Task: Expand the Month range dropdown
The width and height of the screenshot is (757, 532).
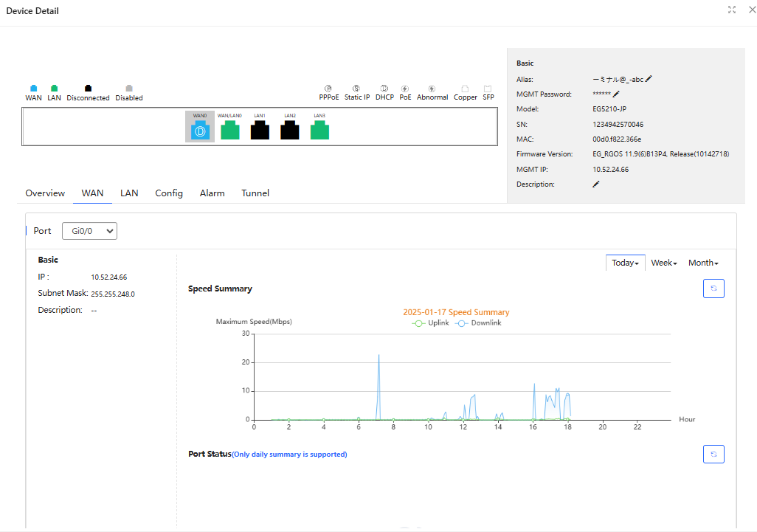Action: [702, 263]
